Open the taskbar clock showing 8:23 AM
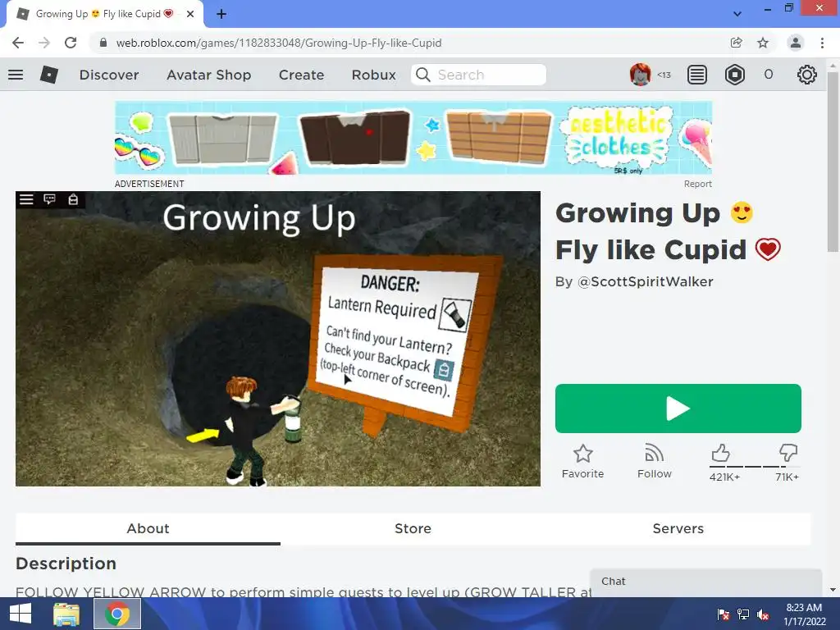This screenshot has width=840, height=630. [x=804, y=614]
